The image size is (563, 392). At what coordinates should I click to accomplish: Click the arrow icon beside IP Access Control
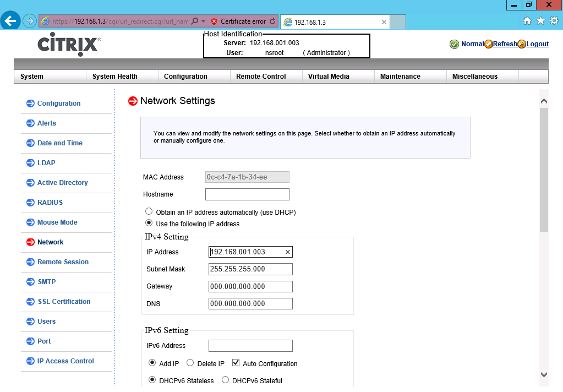click(x=30, y=361)
